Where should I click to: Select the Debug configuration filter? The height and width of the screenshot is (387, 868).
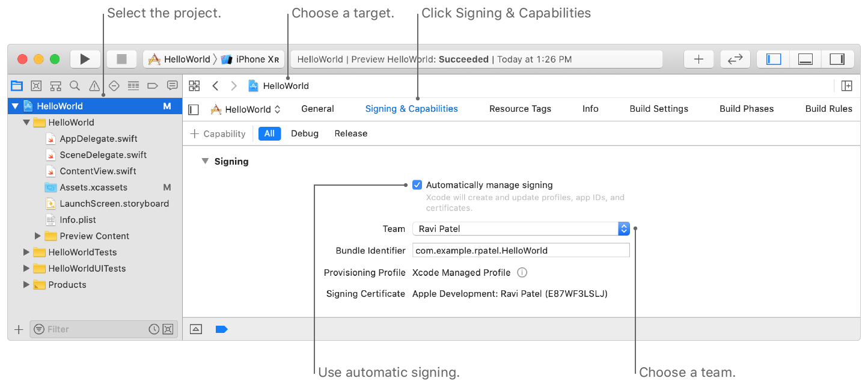305,133
